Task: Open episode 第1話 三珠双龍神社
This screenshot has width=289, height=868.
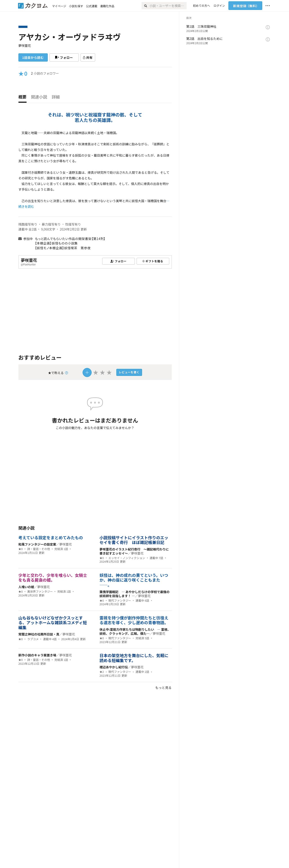Action: (201, 27)
